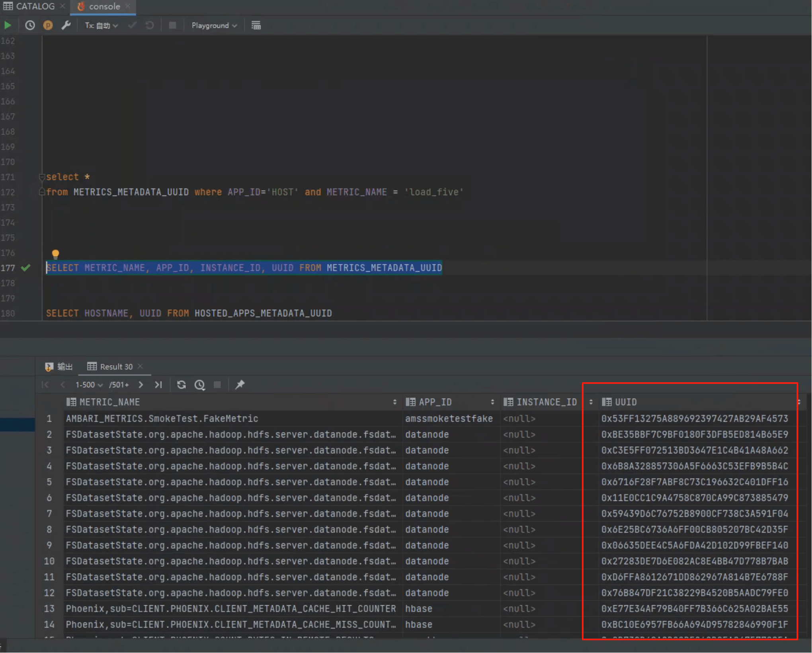
Task: Run the query with the green Execute button
Action: point(8,25)
